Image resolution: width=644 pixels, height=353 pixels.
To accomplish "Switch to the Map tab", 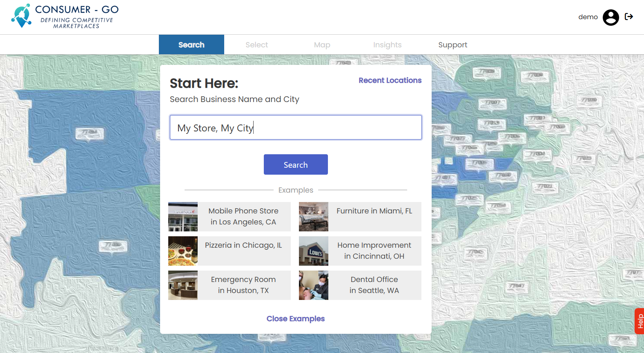I will click(x=322, y=44).
